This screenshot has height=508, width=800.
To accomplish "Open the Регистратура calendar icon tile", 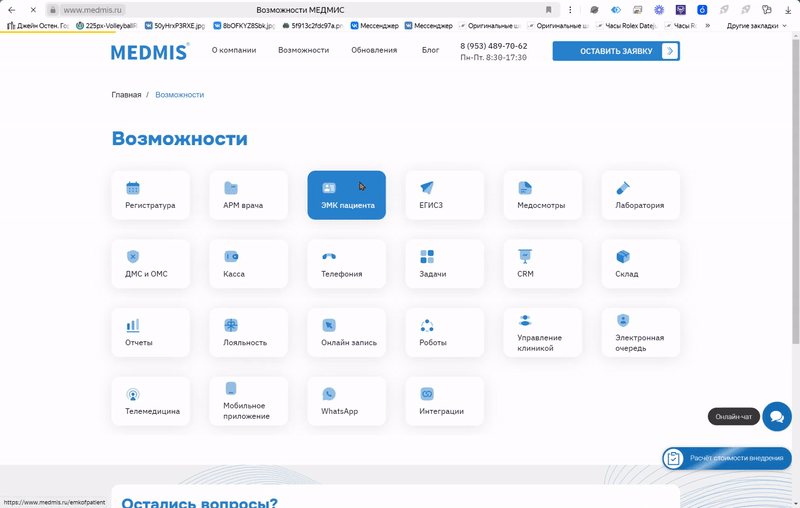I will [x=133, y=188].
